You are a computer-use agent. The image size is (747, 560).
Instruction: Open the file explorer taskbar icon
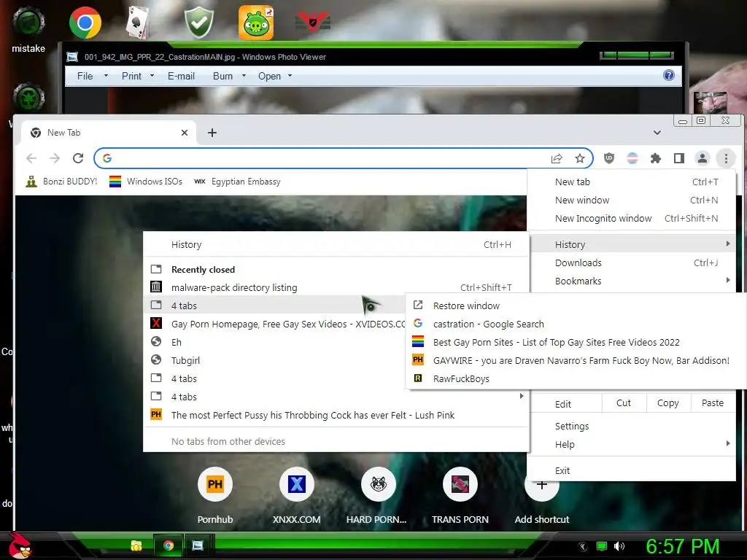136,545
